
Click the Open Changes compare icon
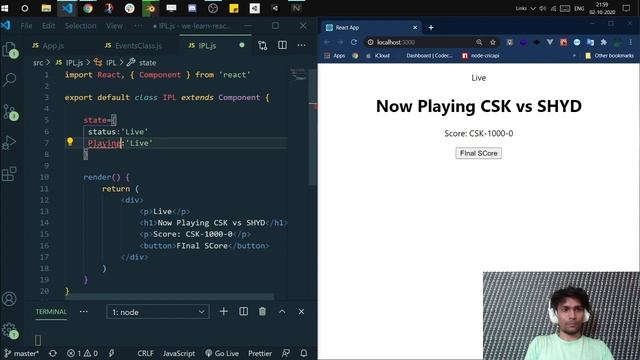tap(263, 45)
